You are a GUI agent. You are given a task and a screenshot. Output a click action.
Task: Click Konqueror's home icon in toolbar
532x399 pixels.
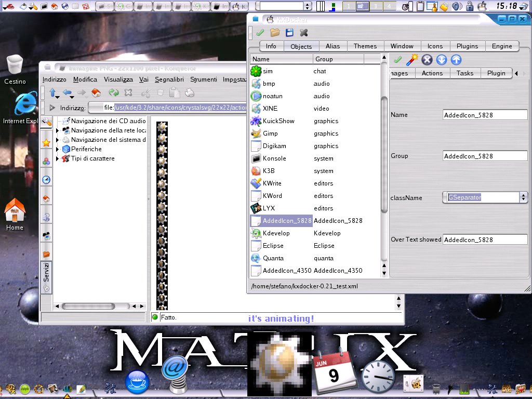click(96, 92)
